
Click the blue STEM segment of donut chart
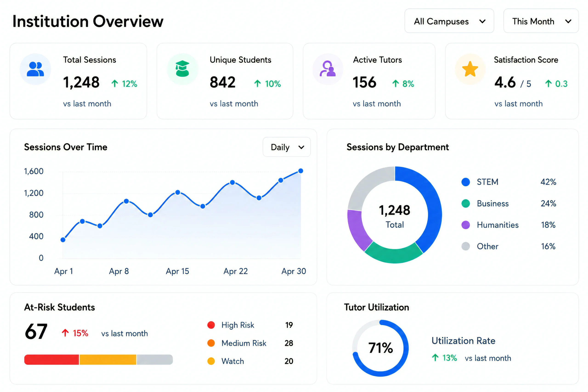[422, 208]
